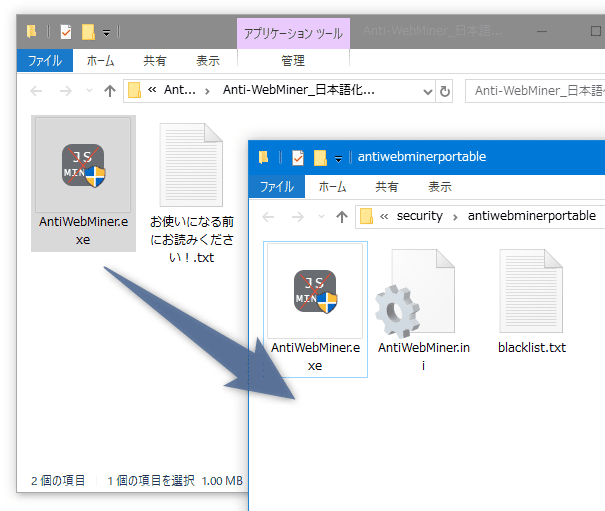
Task: Click Up arrow in antiwebminerportable window
Action: tap(342, 217)
